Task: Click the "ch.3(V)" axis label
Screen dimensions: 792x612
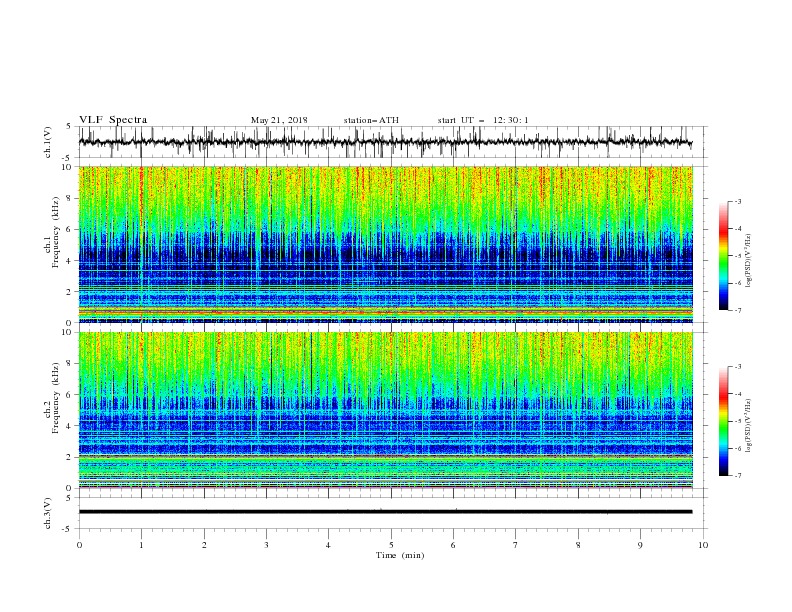Action: (48, 513)
